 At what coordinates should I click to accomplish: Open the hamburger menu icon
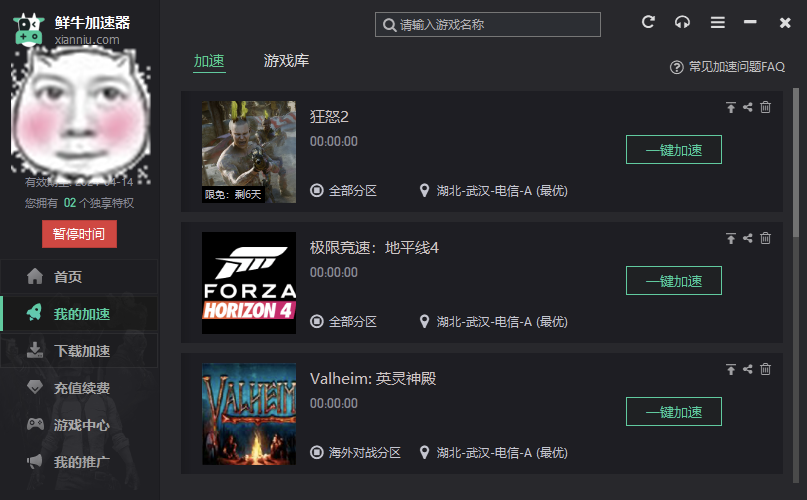tap(717, 22)
